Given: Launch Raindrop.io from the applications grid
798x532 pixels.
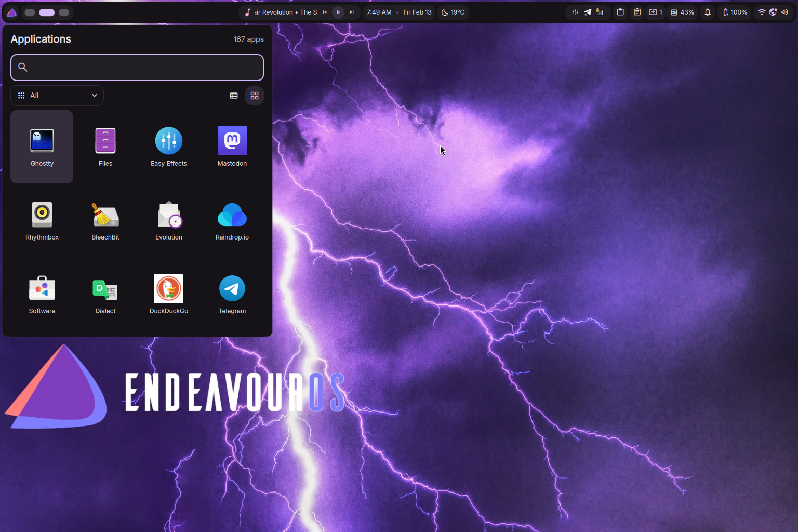Looking at the screenshot, I should (232, 220).
